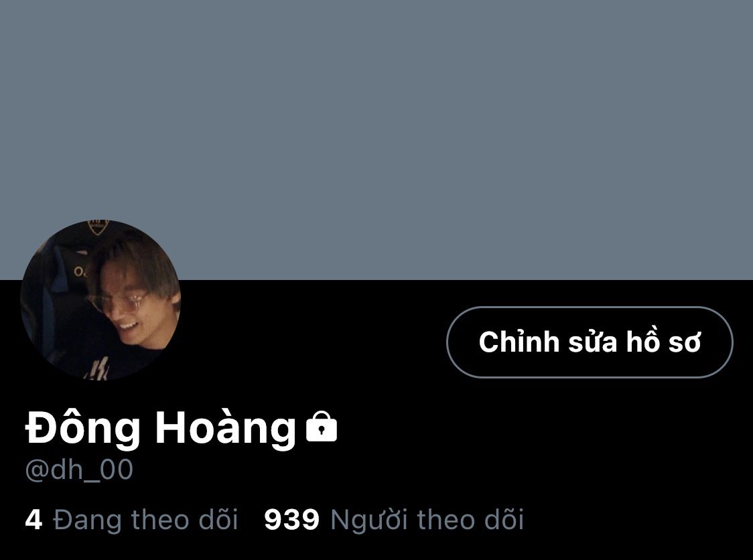
Task: Open the Đang theo dõi following list
Action: (131, 520)
